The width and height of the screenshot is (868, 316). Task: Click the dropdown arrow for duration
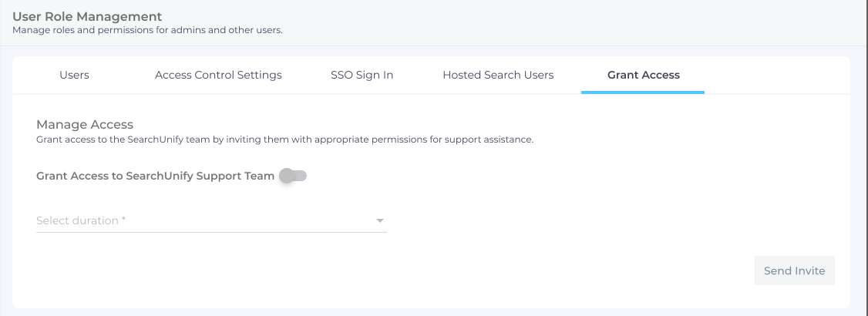379,221
